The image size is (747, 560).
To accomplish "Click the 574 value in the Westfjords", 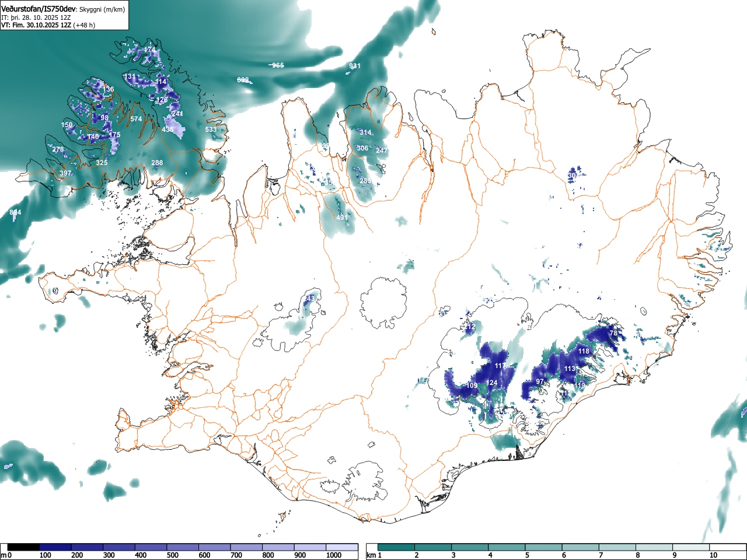I will (x=136, y=119).
